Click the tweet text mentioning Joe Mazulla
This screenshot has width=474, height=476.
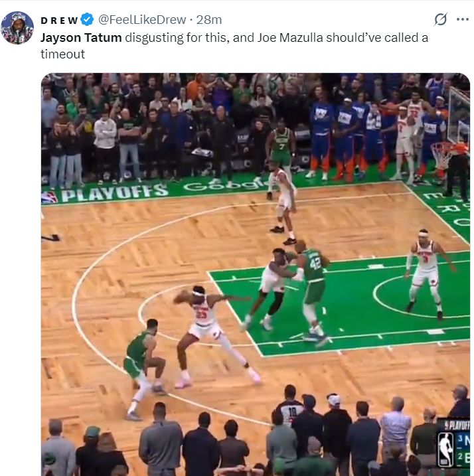tap(234, 46)
